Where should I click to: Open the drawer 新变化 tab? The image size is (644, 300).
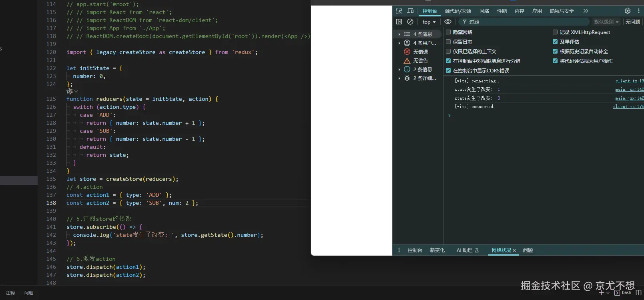tap(437, 250)
